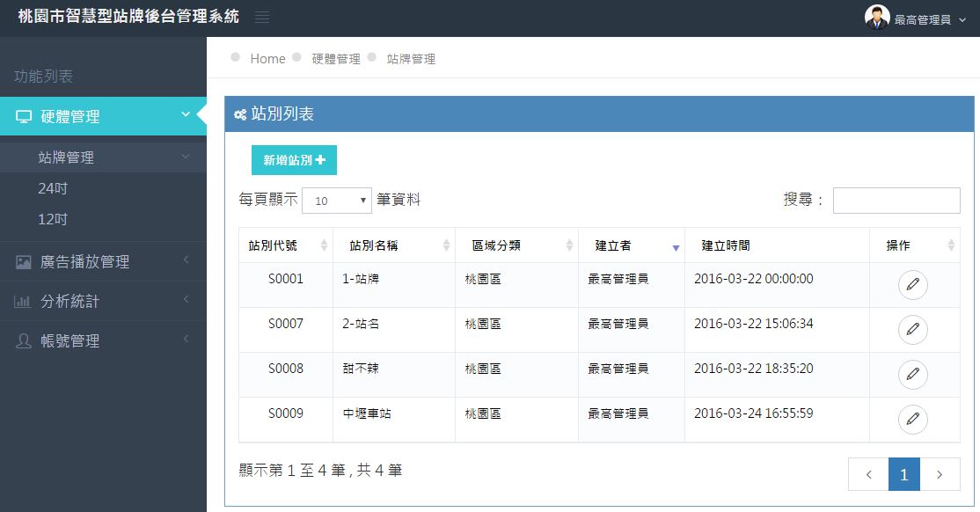Edit station S0008 with pencil icon
This screenshot has width=980, height=512.
pyautogui.click(x=912, y=375)
